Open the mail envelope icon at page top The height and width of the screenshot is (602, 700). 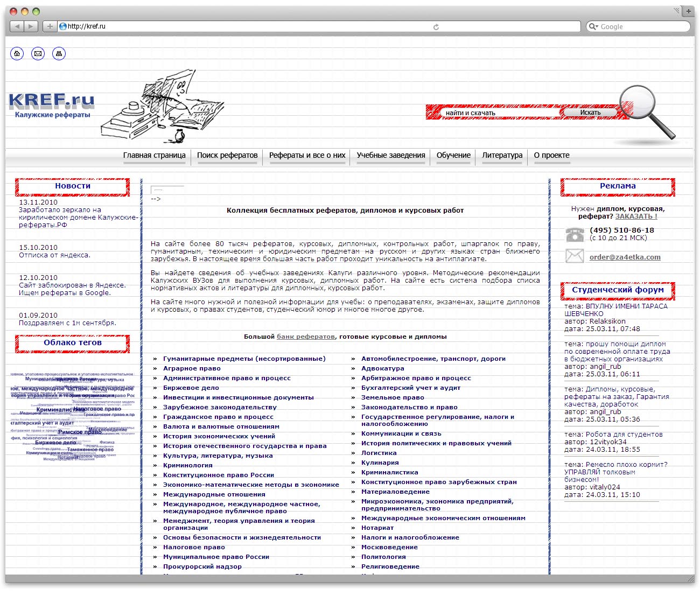click(38, 53)
